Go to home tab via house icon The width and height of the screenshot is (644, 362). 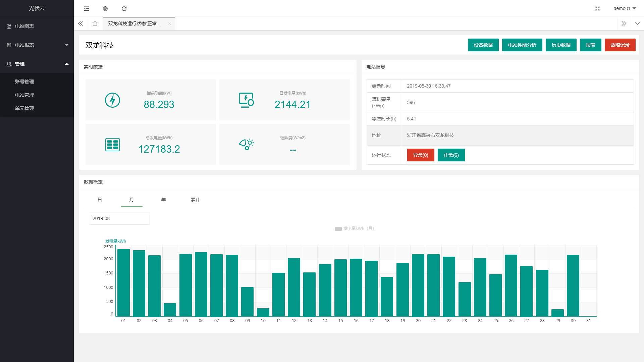pyautogui.click(x=95, y=23)
